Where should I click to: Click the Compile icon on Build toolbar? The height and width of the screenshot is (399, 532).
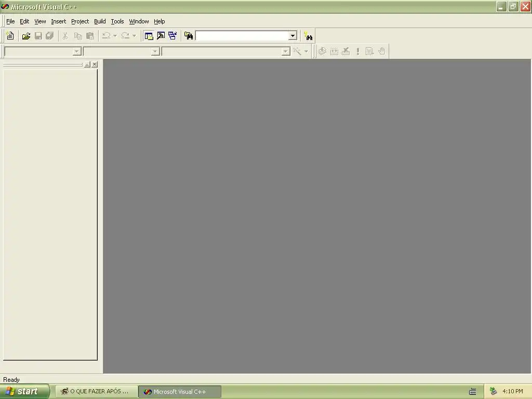322,51
